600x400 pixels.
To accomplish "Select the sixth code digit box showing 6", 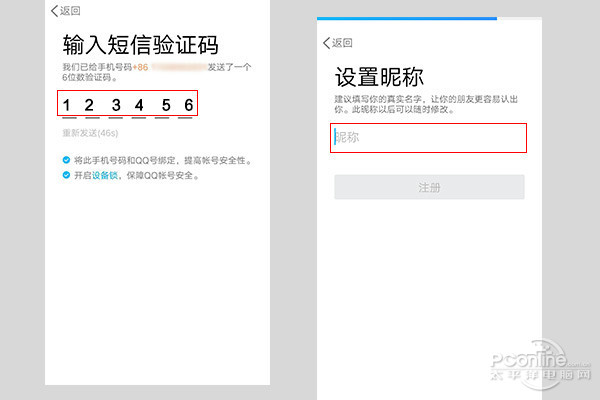I will (x=185, y=104).
